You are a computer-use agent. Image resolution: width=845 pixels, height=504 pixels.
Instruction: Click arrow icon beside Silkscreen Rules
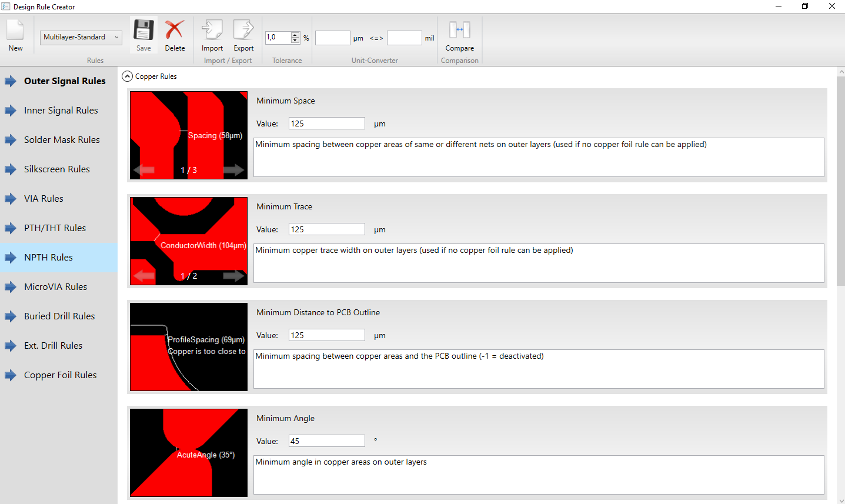[11, 169]
